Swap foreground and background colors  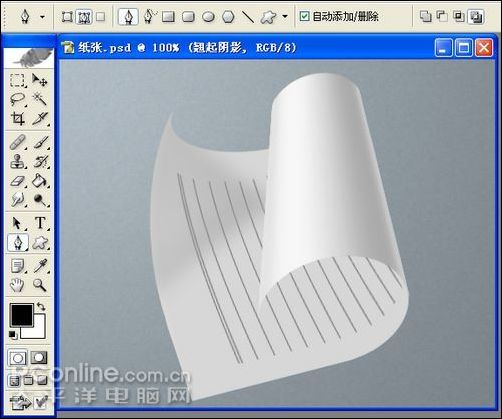pos(41,306)
